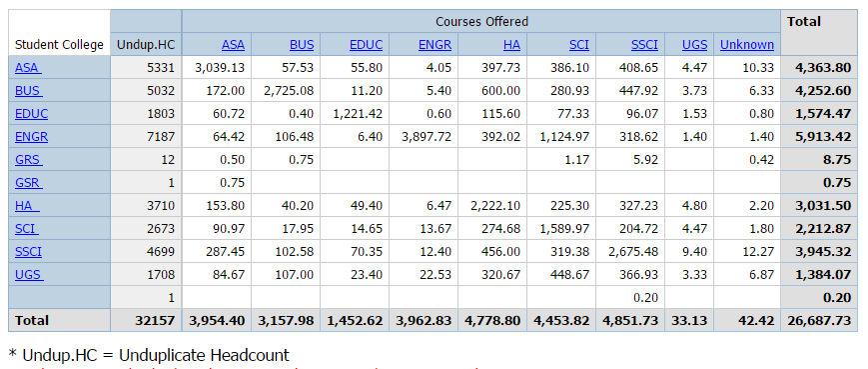The height and width of the screenshot is (369, 868).
Task: Click the ASA course column header link
Action: tap(233, 44)
